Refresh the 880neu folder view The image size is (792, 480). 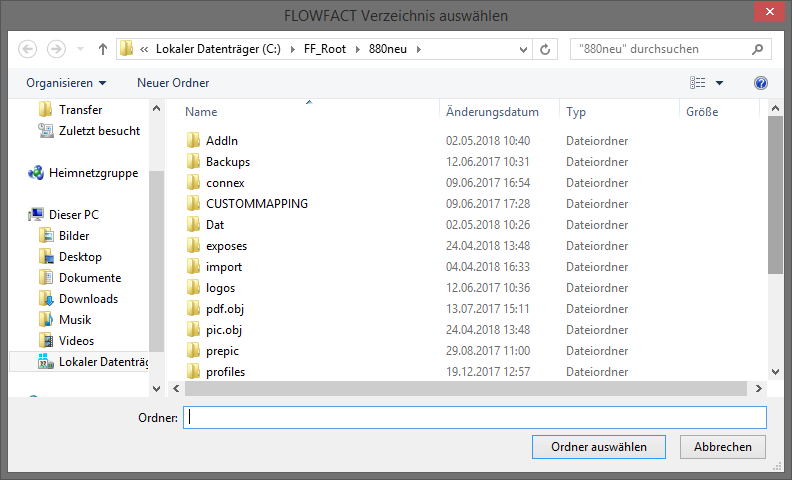pos(545,49)
